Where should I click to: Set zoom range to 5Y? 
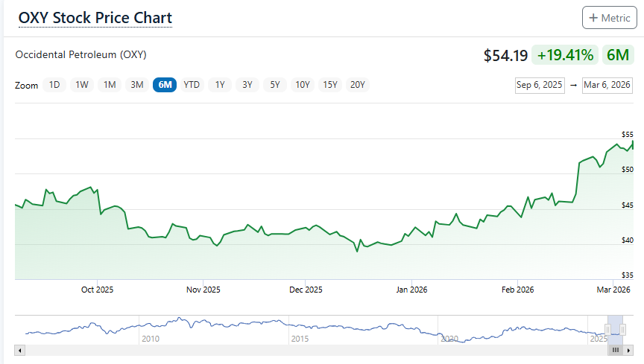coord(275,85)
